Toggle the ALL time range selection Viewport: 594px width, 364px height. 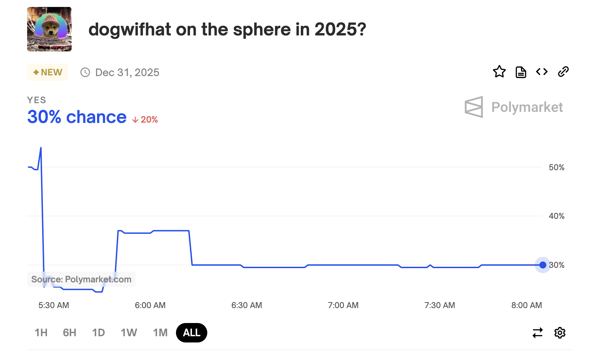[191, 333]
